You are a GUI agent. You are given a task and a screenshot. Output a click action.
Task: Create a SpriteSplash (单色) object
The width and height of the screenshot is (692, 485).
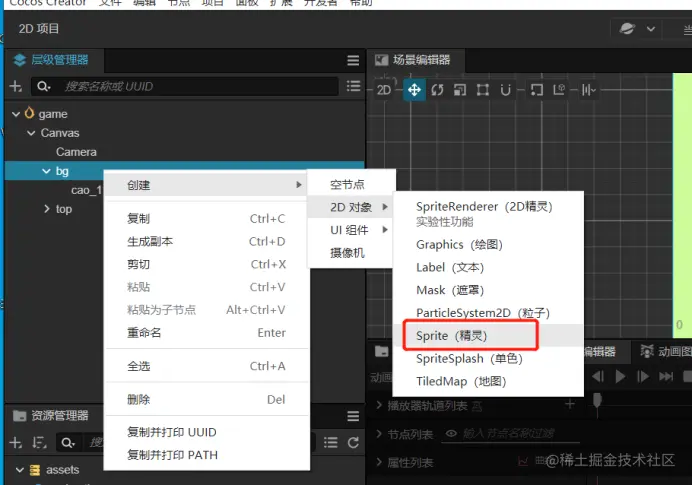click(488, 359)
